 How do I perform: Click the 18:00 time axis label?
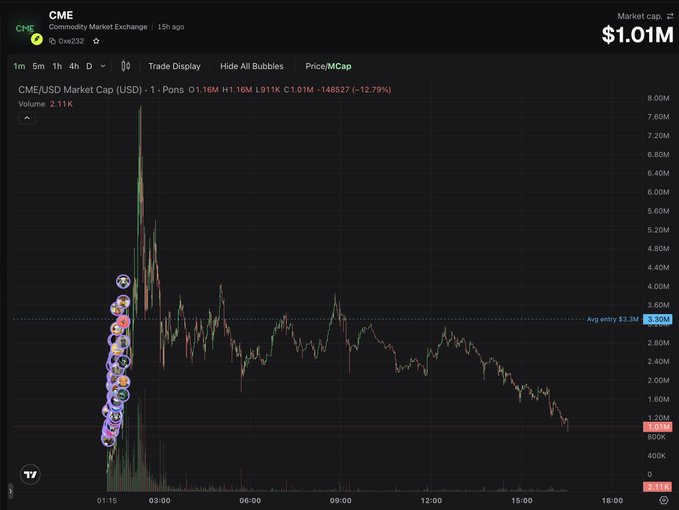pyautogui.click(x=612, y=500)
